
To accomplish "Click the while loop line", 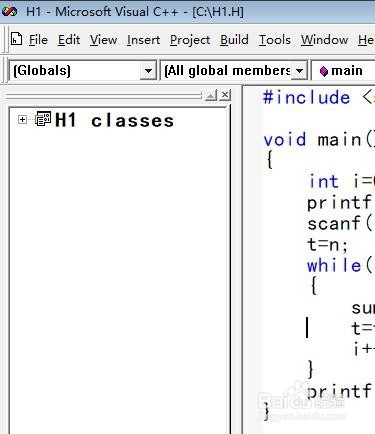I will click(x=340, y=266).
